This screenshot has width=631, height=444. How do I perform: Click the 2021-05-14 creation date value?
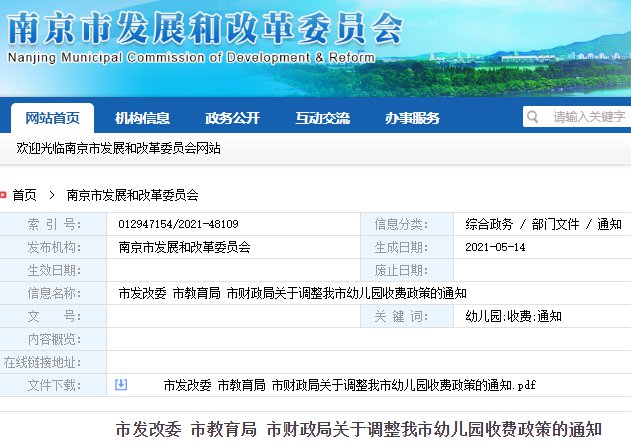coord(495,247)
